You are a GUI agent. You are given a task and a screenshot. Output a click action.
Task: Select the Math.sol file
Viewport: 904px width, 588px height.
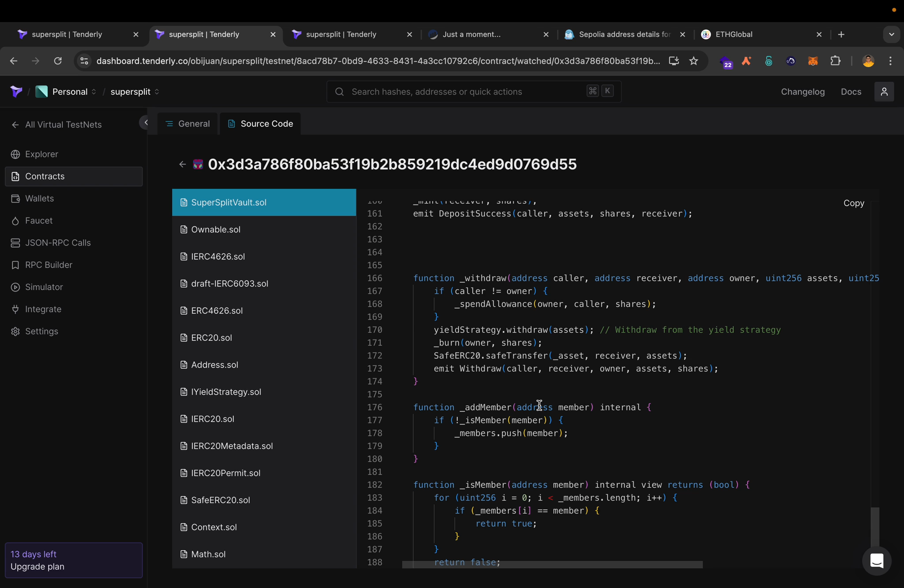pos(264,554)
